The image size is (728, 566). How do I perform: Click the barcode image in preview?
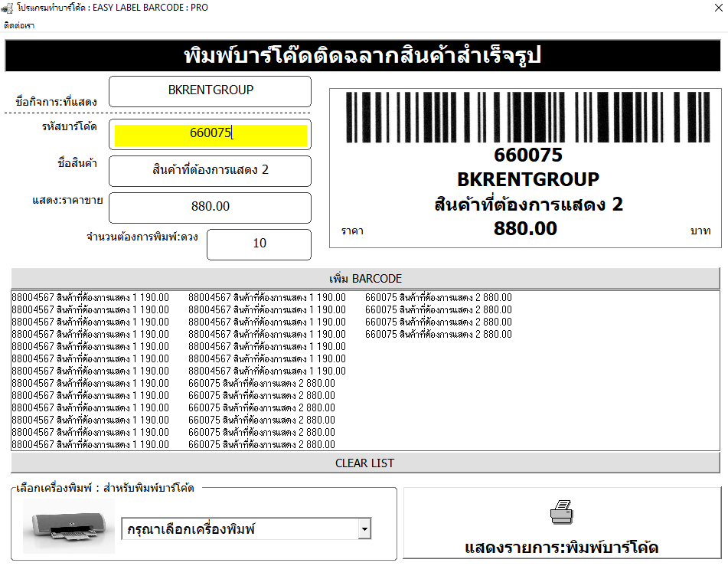528,117
